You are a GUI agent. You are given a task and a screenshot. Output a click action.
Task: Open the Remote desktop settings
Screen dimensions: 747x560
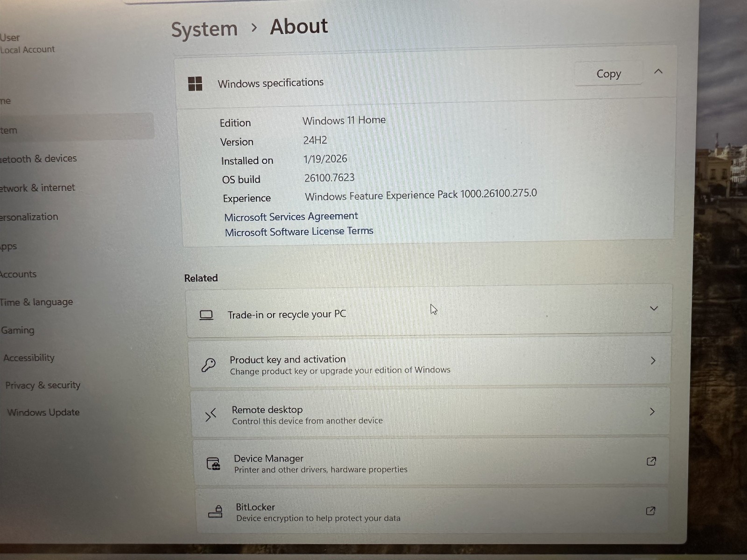click(x=430, y=413)
